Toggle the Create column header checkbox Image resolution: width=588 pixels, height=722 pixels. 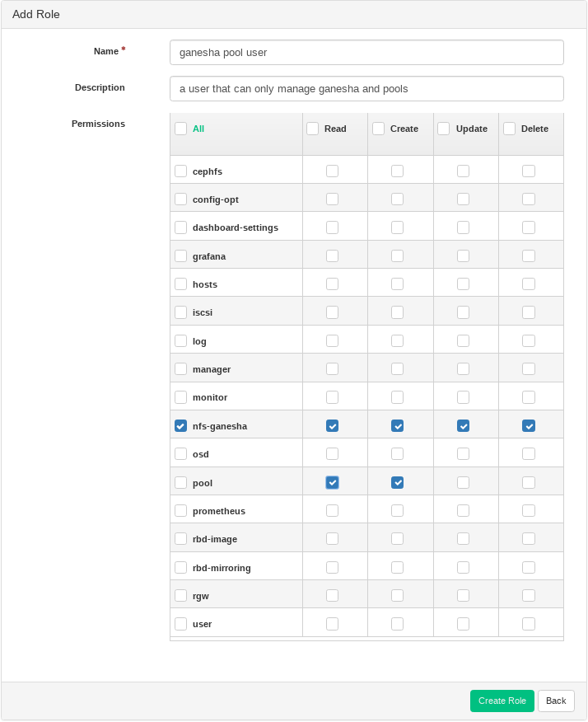coord(379,129)
